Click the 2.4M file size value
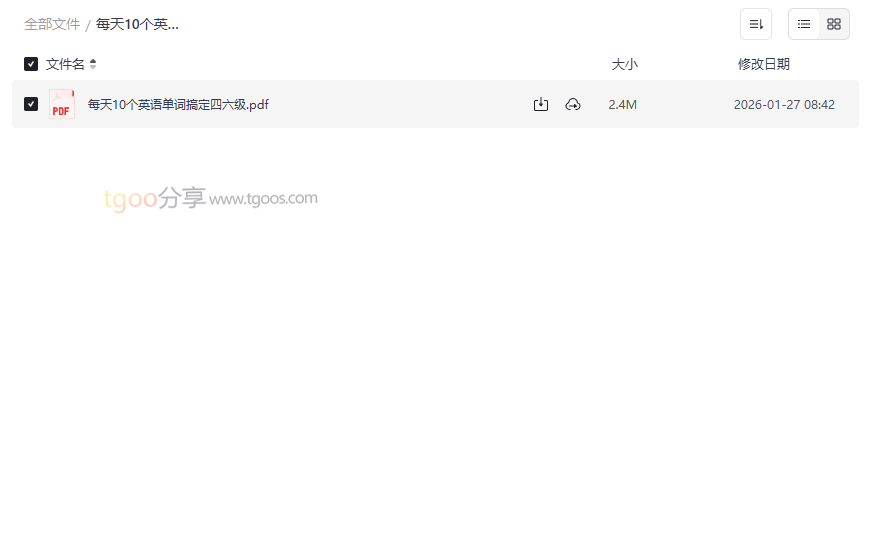This screenshot has width=874, height=538. pyautogui.click(x=623, y=105)
